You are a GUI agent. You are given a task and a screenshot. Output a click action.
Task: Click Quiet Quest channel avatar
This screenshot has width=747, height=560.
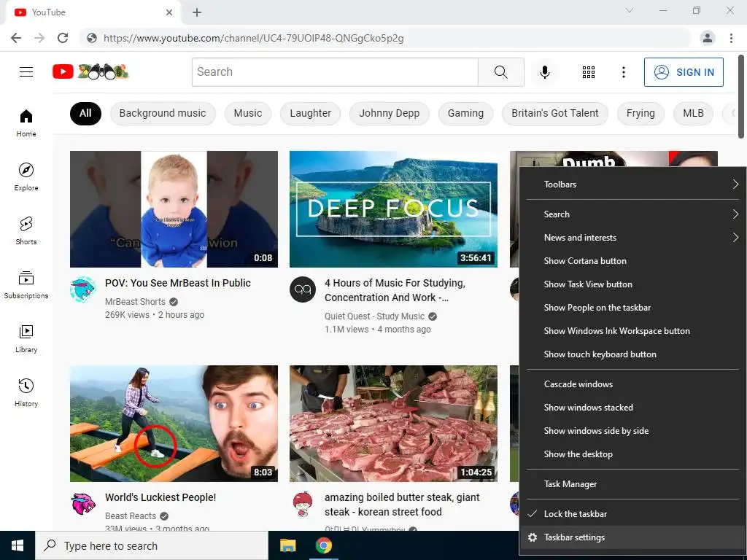pyautogui.click(x=303, y=289)
